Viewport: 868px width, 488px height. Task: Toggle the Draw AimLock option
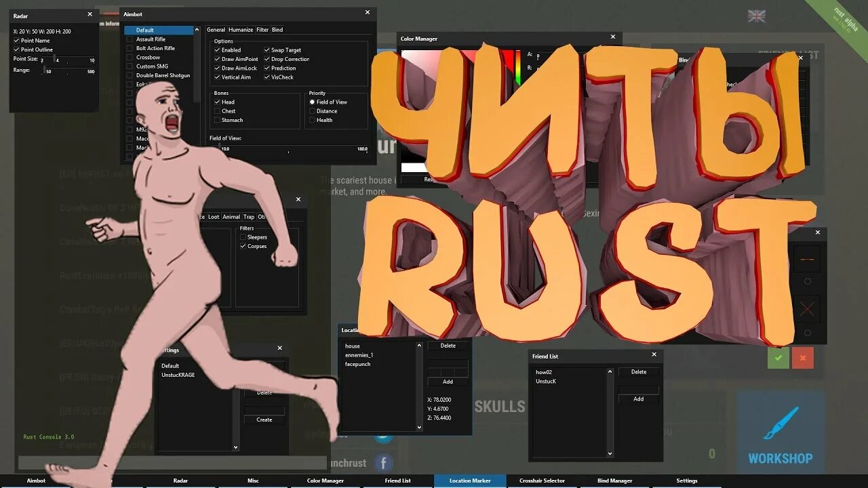218,68
